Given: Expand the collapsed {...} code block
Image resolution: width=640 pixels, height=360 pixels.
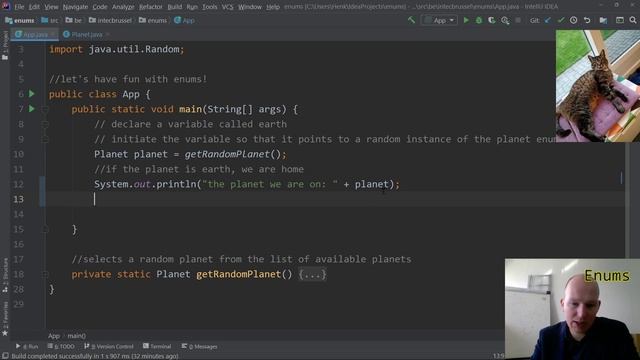Looking at the screenshot, I should point(312,274).
